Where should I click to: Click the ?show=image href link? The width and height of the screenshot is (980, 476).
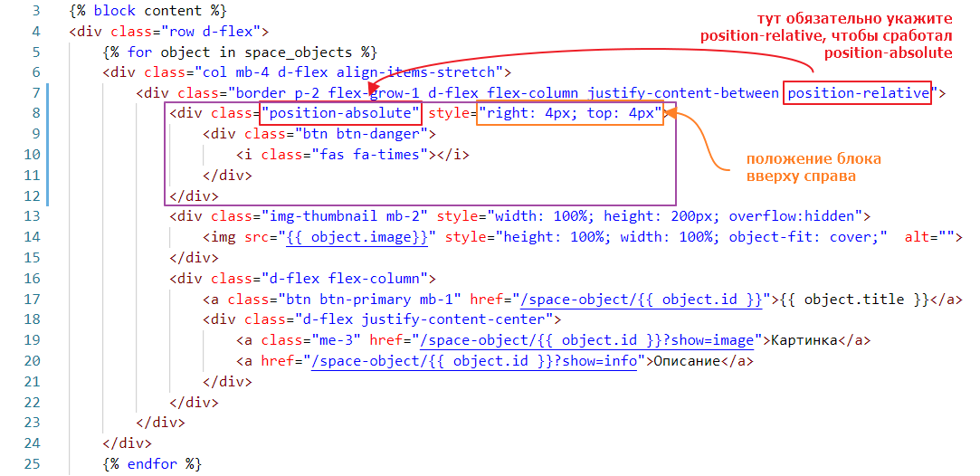[x=586, y=340]
